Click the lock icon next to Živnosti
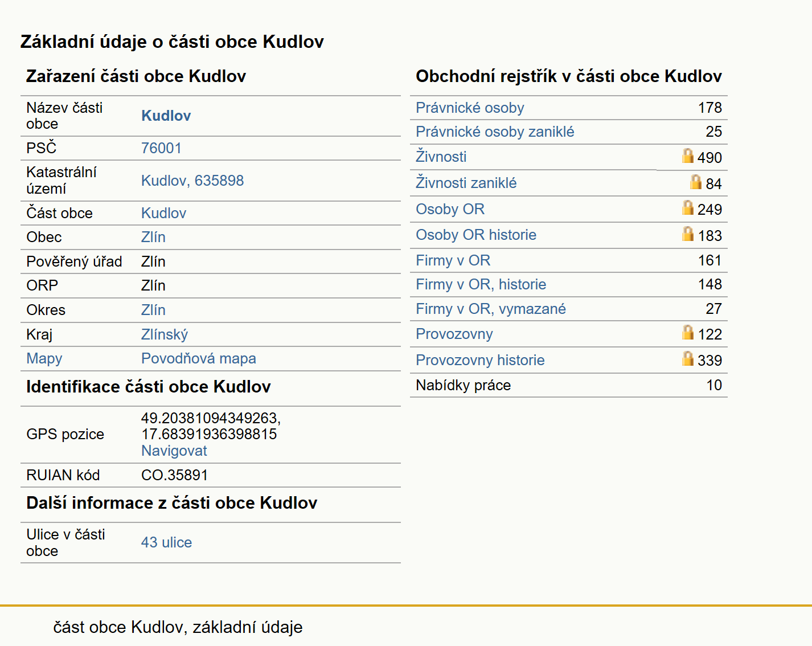The width and height of the screenshot is (812, 646). click(x=688, y=156)
